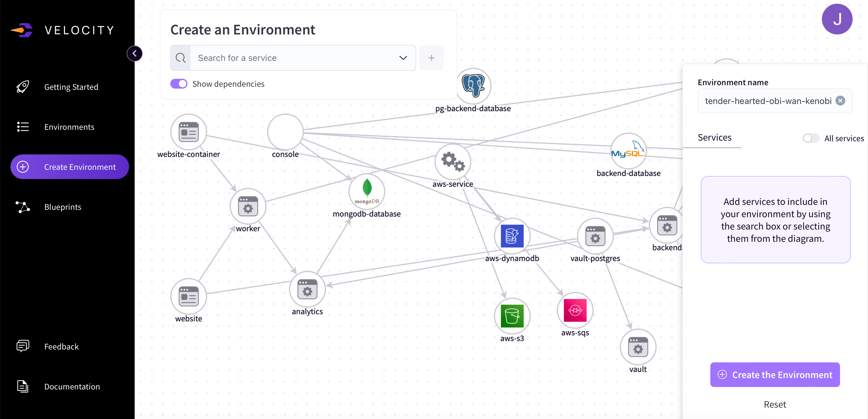Select the website-container node

188,132
